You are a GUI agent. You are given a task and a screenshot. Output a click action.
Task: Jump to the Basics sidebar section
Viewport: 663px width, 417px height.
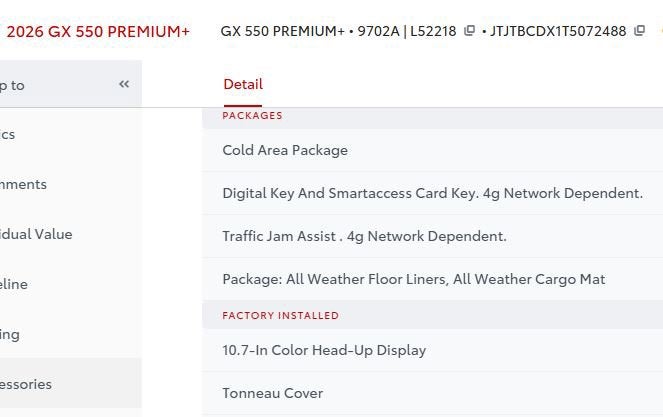tap(8, 134)
